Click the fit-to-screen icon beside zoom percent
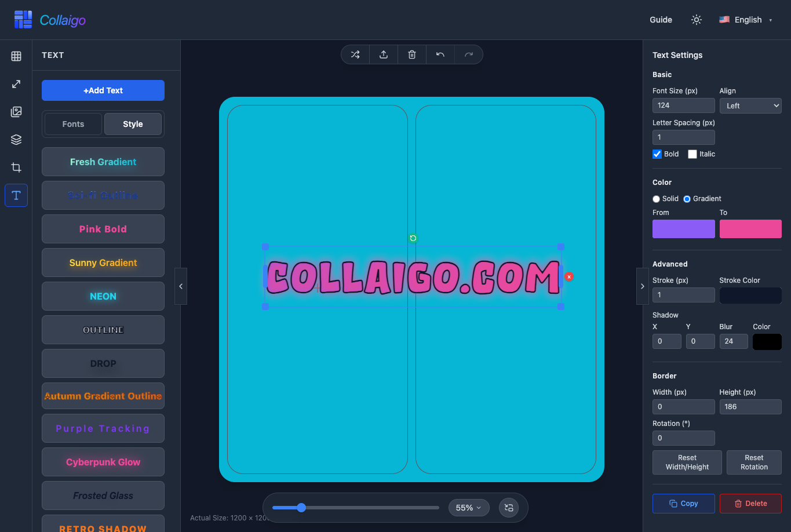This screenshot has width=791, height=532. 509,508
